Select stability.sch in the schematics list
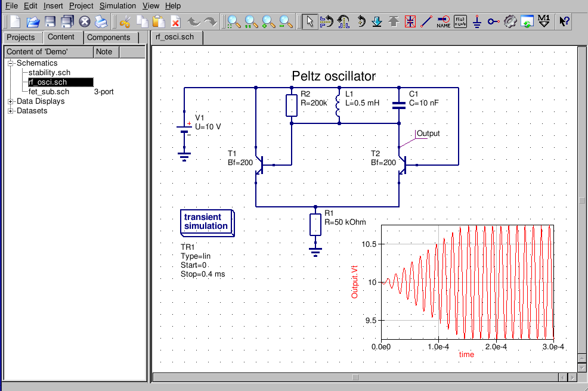This screenshot has height=391, width=588. (49, 73)
